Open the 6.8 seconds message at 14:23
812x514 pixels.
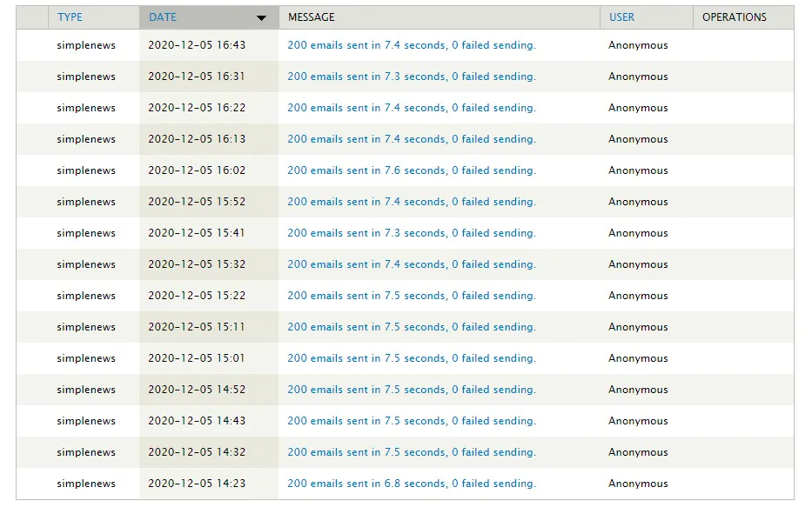(x=411, y=484)
